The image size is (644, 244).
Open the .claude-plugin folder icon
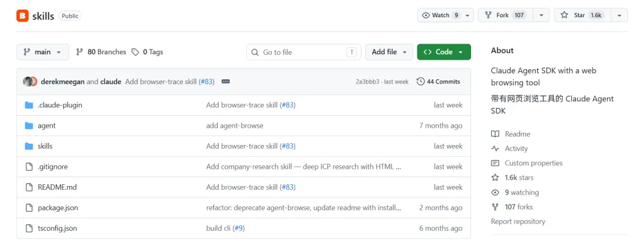click(x=29, y=105)
